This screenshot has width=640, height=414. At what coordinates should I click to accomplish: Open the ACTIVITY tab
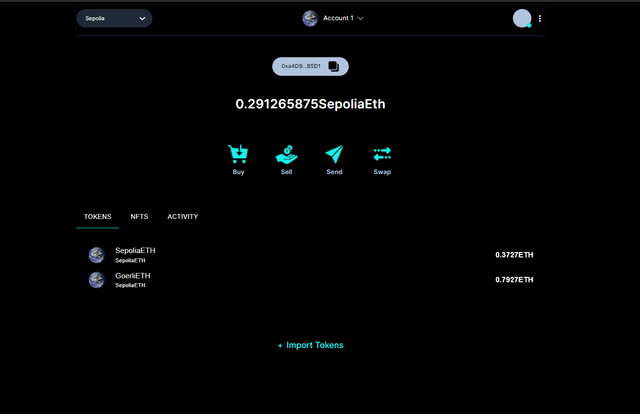[182, 216]
